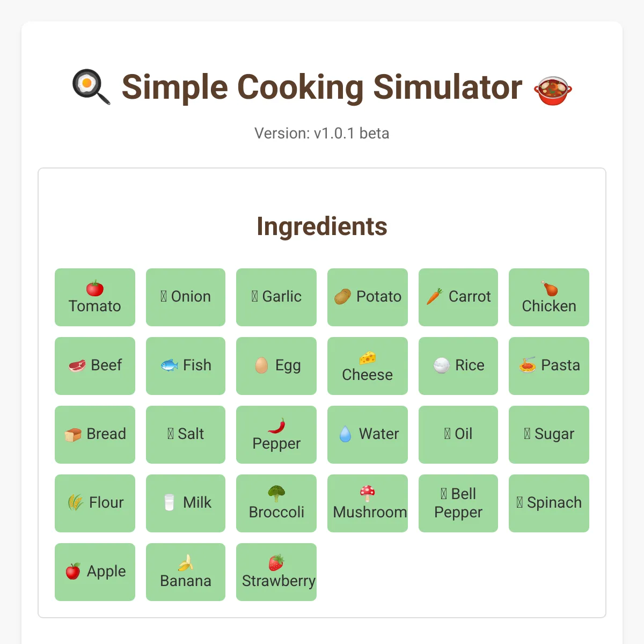The image size is (644, 644).
Task: Choose the chili Pepper ingredient
Action: (x=276, y=435)
